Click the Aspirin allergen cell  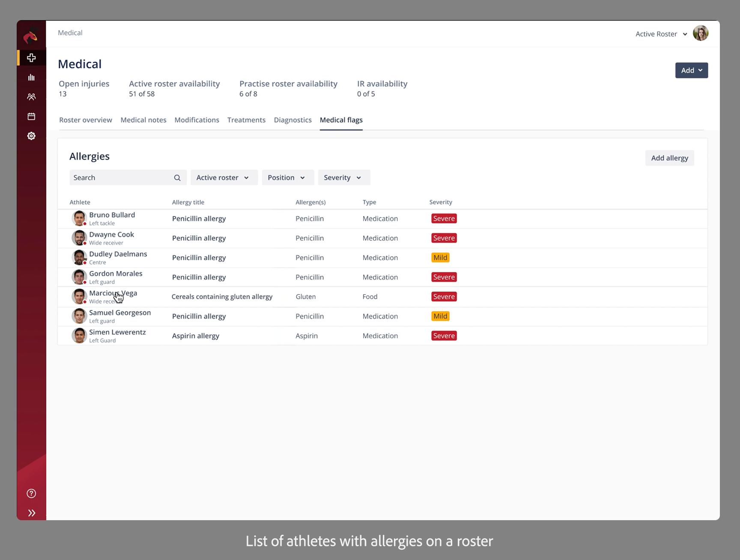pos(307,336)
